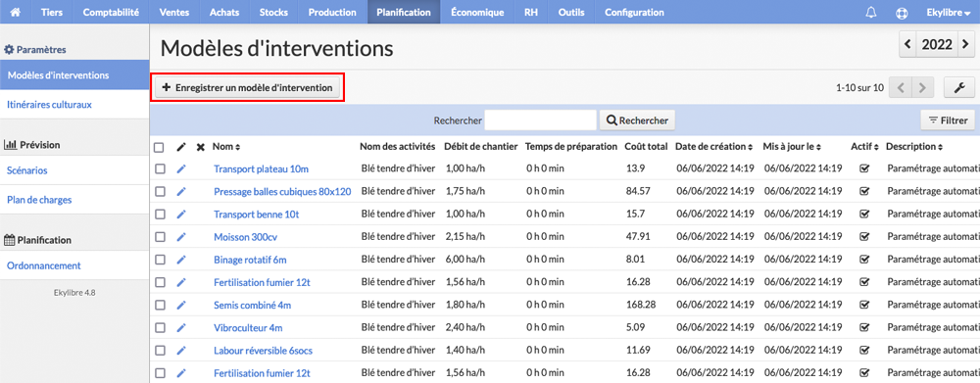Select the Transport plateau 10m row checkbox
980x383 pixels.
tap(160, 168)
